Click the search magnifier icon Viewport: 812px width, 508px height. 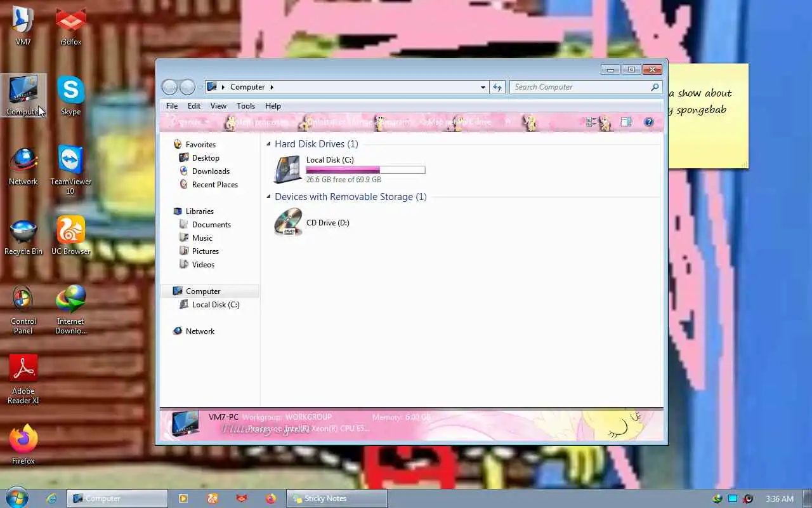point(655,87)
